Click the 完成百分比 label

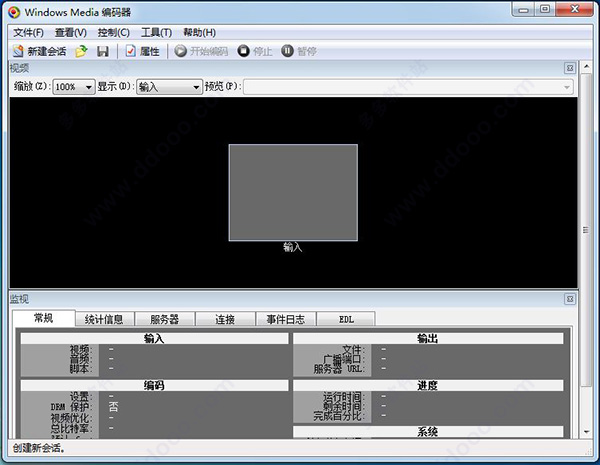point(339,416)
